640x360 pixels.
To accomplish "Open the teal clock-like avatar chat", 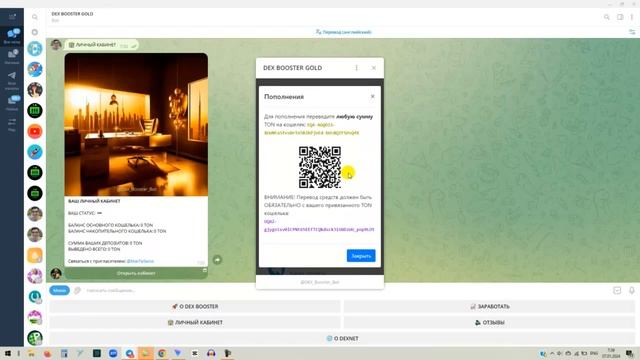I will 35,297.
